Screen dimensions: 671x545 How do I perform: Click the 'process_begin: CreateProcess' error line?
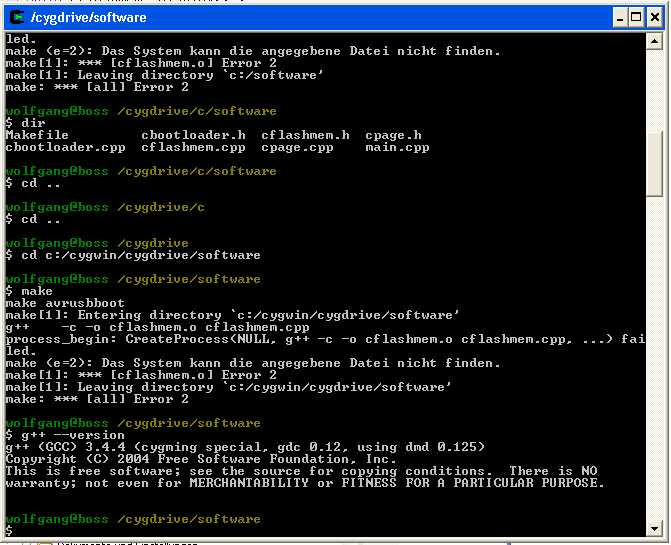tap(325, 339)
